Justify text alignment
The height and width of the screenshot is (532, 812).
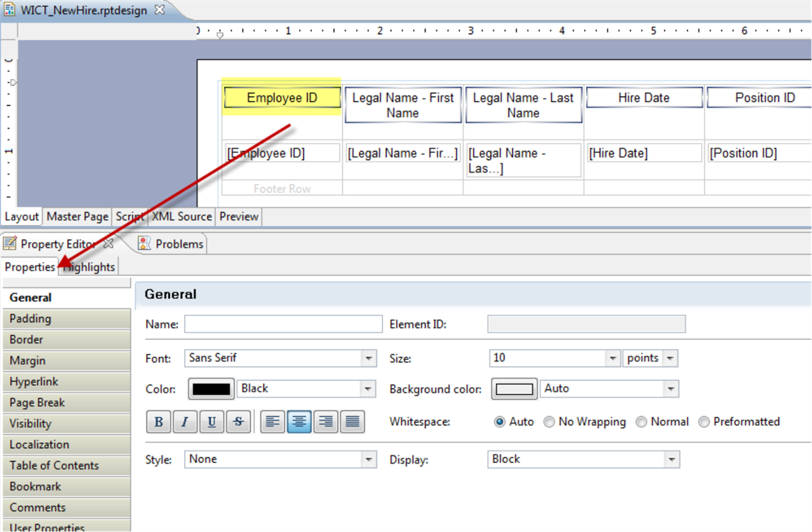353,422
